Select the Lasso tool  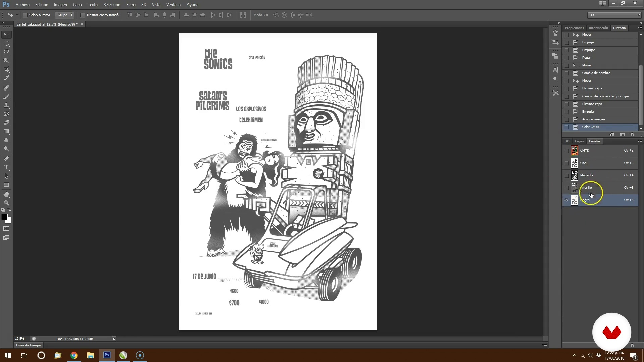(6, 52)
